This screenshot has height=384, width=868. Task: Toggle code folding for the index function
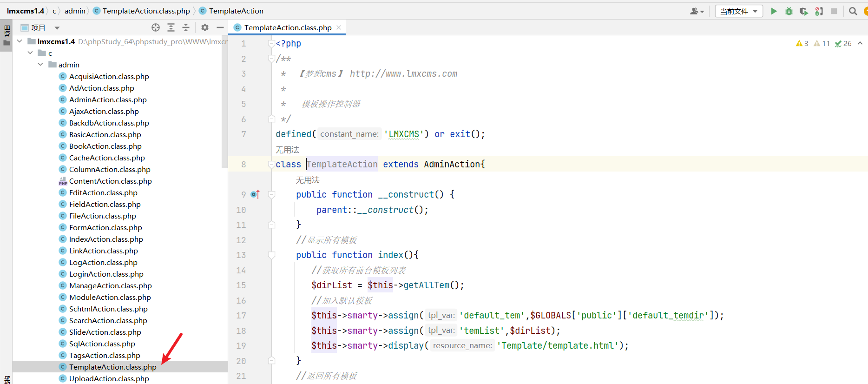pyautogui.click(x=272, y=255)
